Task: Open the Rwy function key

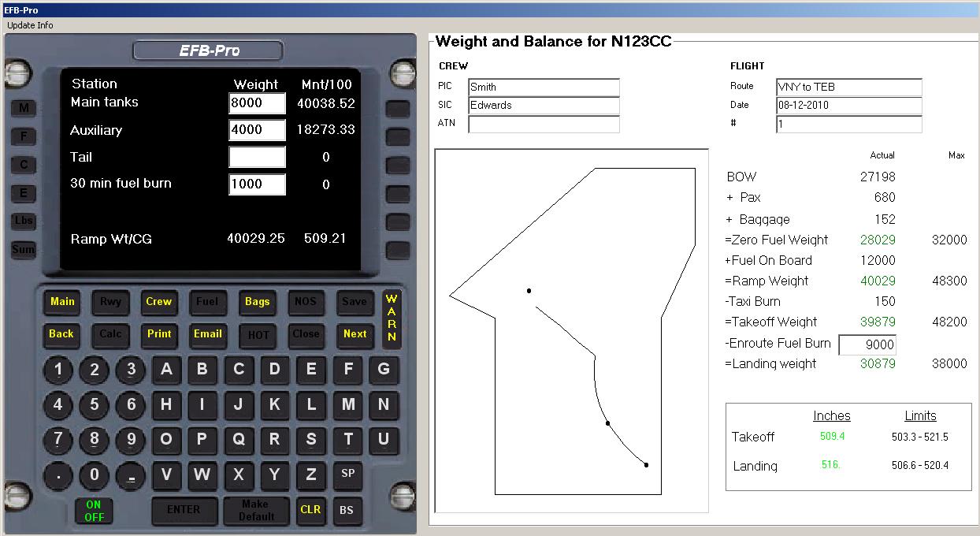Action: (x=111, y=302)
